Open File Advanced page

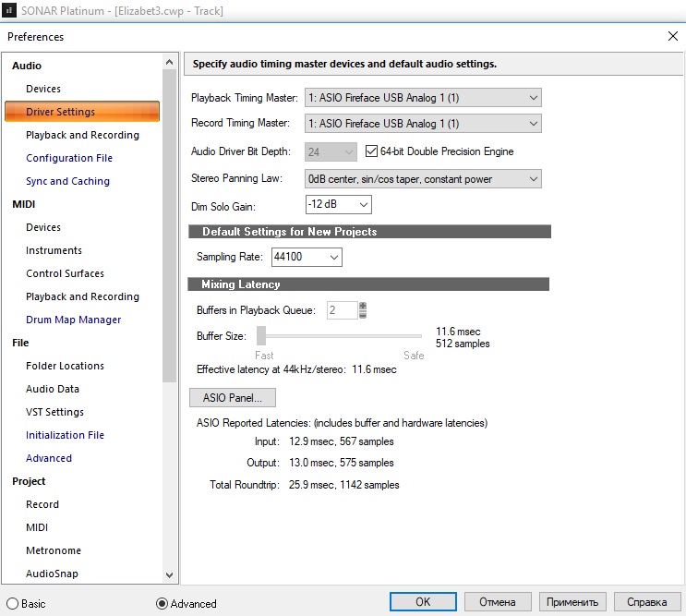pos(49,458)
